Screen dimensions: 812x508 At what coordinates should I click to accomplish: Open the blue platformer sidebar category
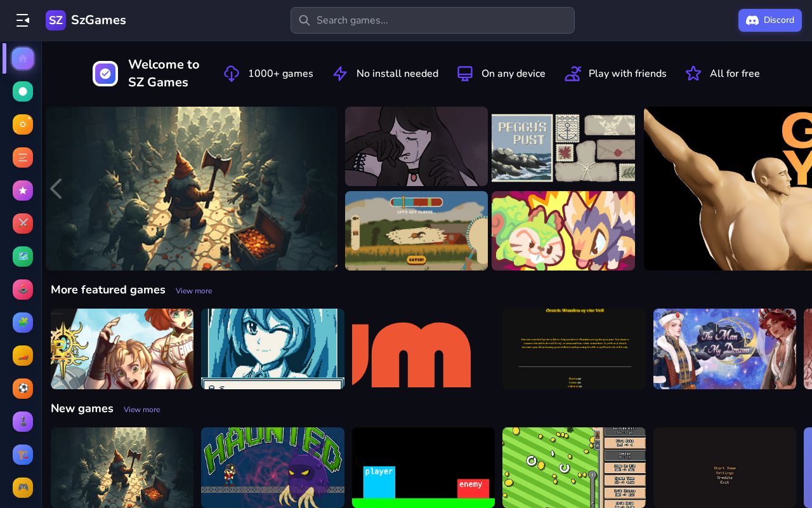(23, 455)
